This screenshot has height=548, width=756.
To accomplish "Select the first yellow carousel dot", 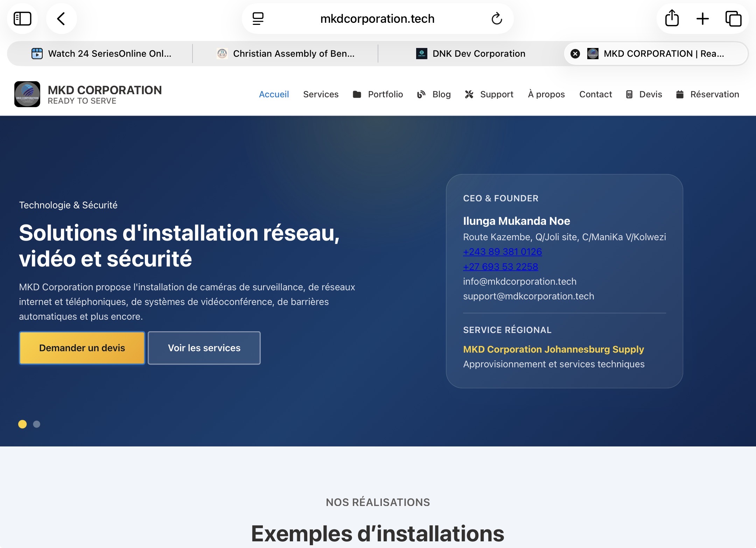I will (22, 424).
